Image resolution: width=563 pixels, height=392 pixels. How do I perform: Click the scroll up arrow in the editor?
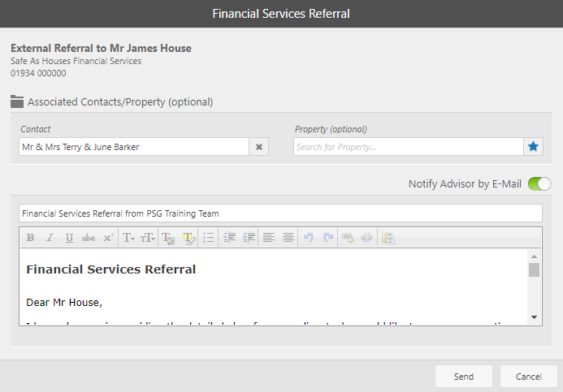pos(534,256)
